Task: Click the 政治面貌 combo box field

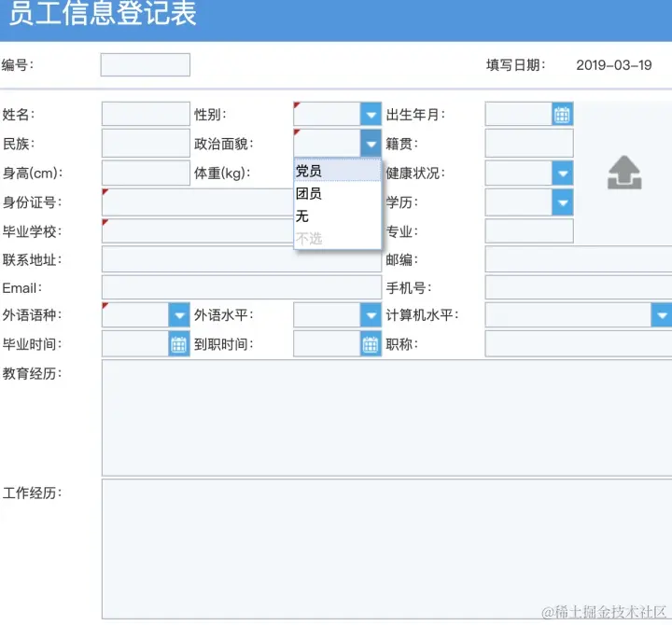Action: pyautogui.click(x=327, y=144)
